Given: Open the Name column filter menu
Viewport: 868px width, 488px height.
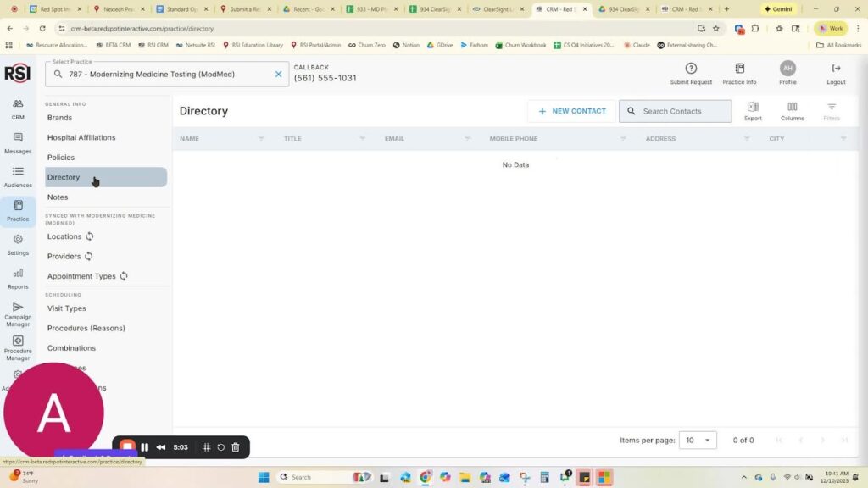Looking at the screenshot, I should pyautogui.click(x=261, y=138).
